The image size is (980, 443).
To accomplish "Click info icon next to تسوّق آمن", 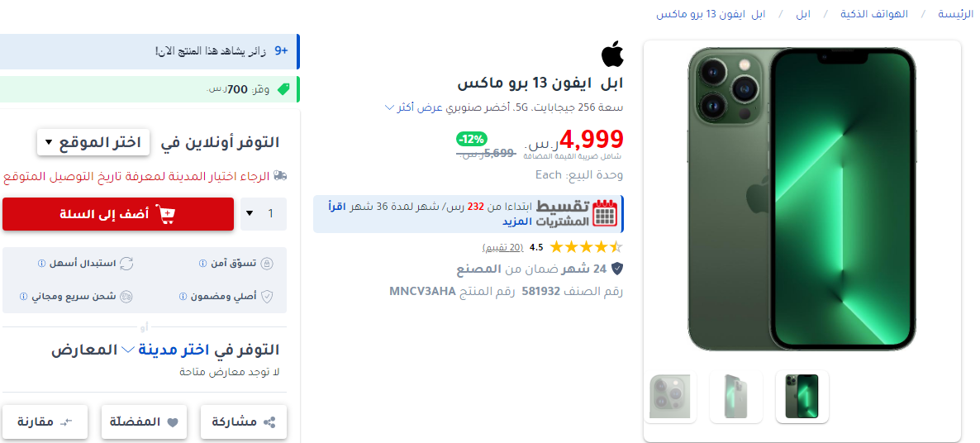I will (202, 264).
